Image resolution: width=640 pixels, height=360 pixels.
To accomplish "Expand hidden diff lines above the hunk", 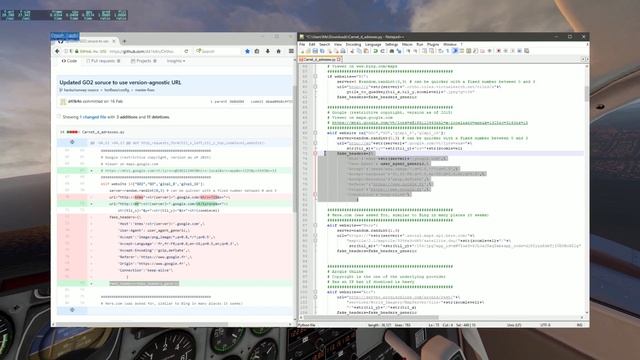I will coord(72,142).
